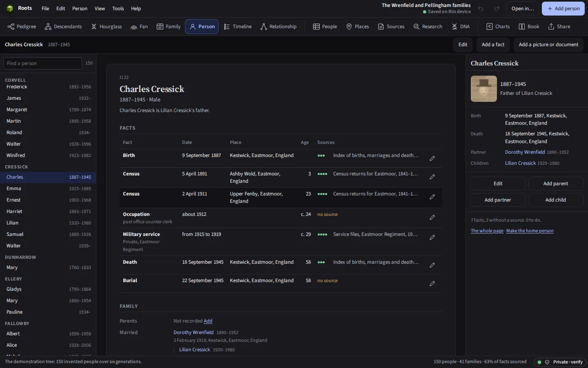This screenshot has width=588, height=368.
Task: Open the Places section
Action: (358, 27)
